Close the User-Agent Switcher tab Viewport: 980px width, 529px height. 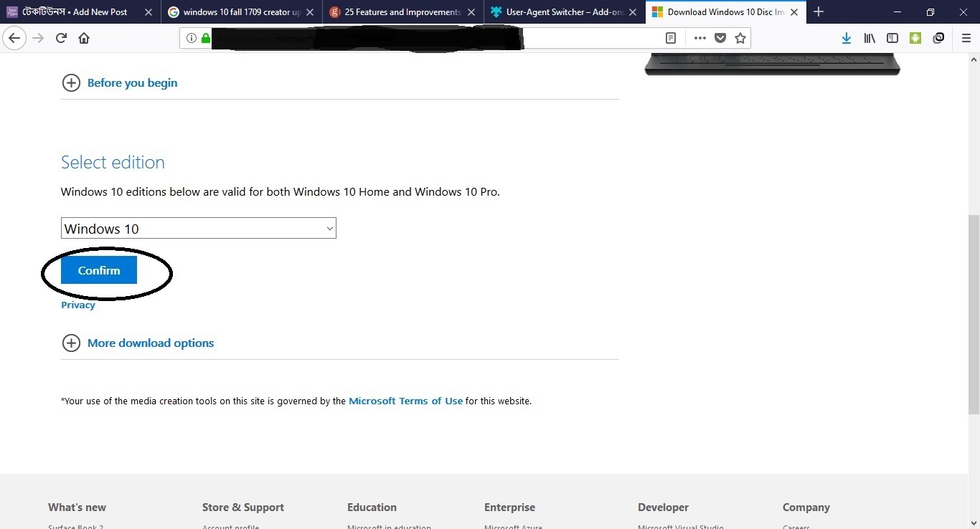[633, 12]
